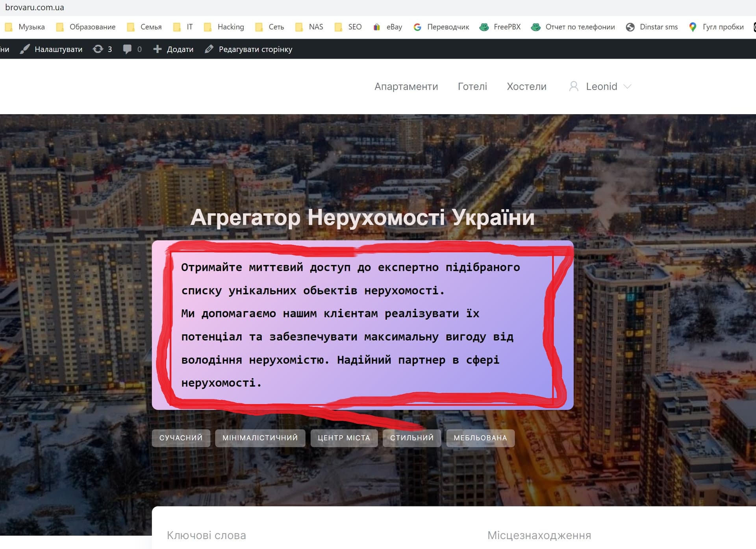Viewport: 756px width, 549px height.
Task: Open the Гугл пробки maps bookmark
Action: coord(716,27)
